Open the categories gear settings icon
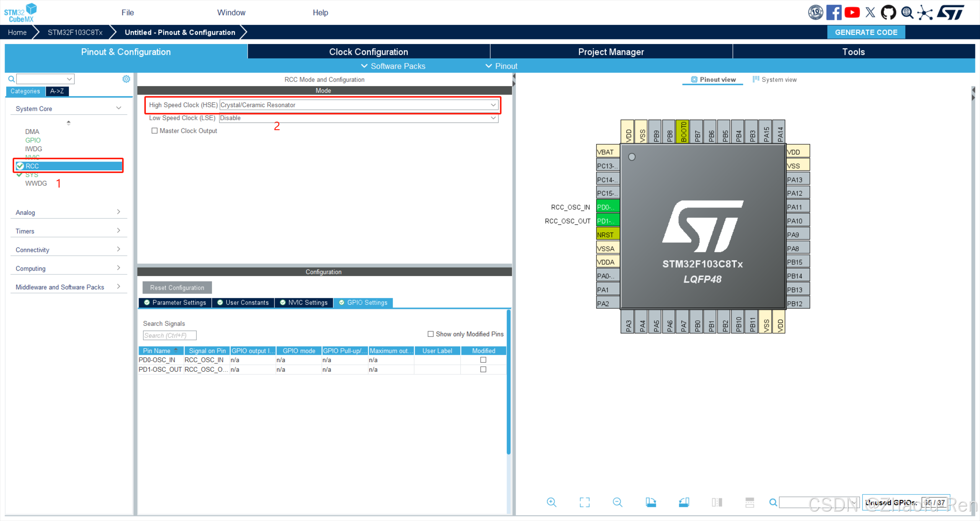The height and width of the screenshot is (521, 980). pos(126,79)
